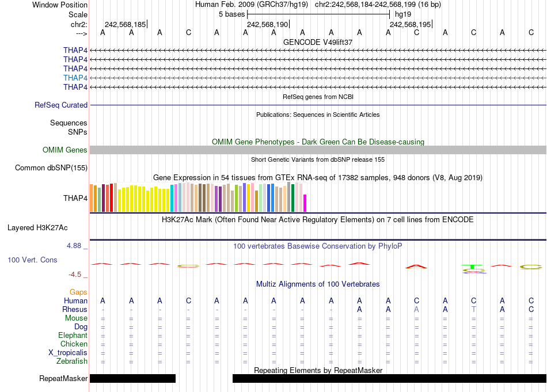547x392 pixels.
Task: Click the Common dbSNP(155) track label
Action: [x=51, y=168]
